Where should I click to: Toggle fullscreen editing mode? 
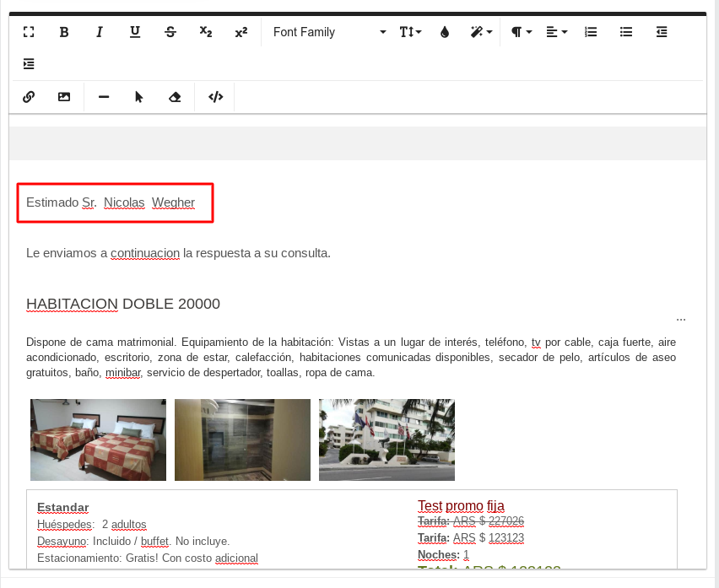[x=28, y=31]
